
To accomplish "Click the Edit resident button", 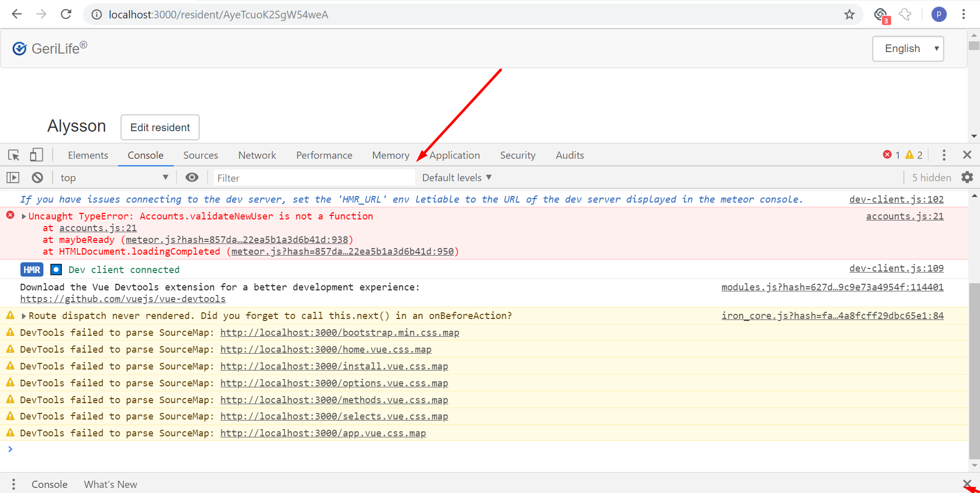I will pos(159,127).
